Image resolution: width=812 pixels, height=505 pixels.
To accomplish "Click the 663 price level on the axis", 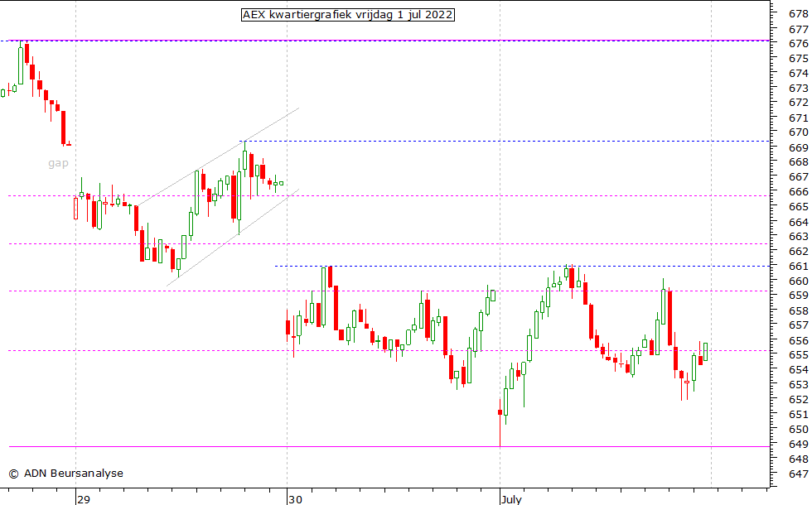I will (x=798, y=237).
